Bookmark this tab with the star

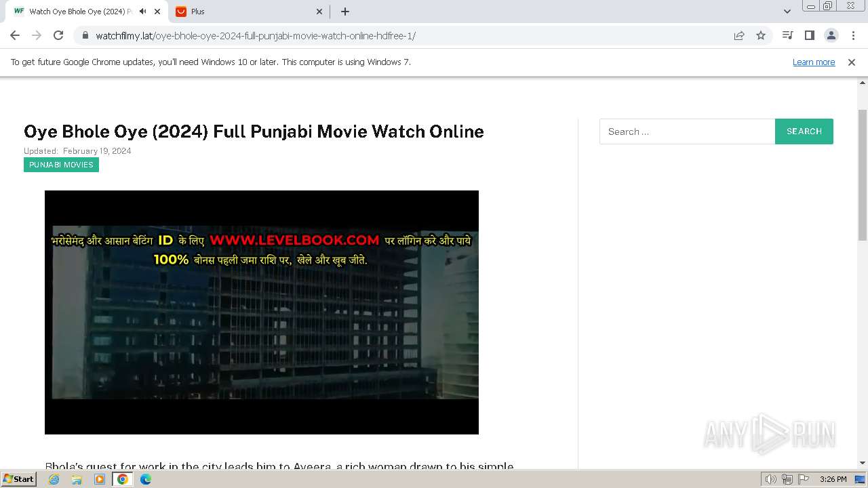coord(761,35)
